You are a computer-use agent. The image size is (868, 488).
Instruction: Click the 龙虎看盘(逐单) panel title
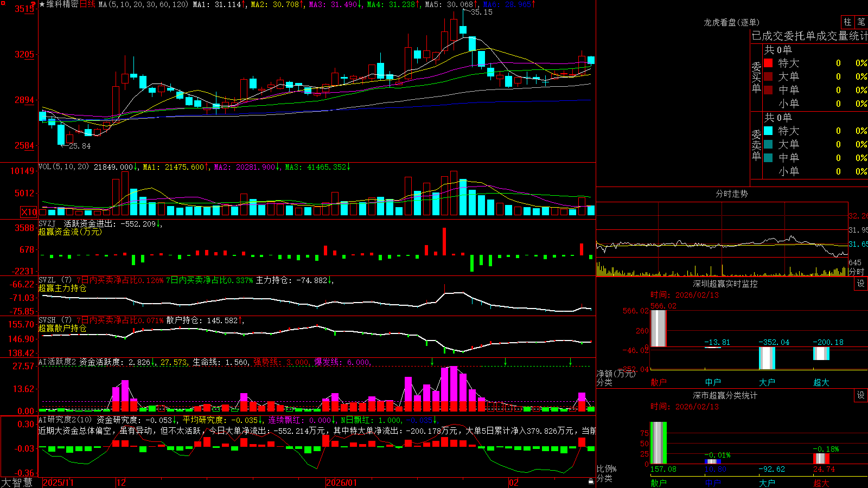click(731, 22)
